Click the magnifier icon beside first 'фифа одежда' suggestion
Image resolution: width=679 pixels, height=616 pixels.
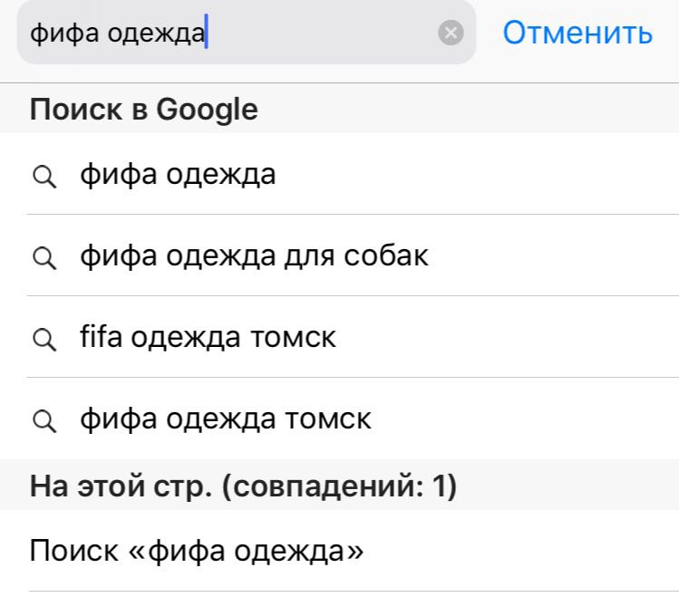pyautogui.click(x=44, y=177)
